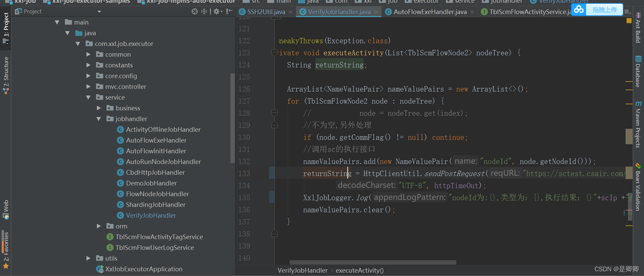Close the VerifyJobHandler.java tab
The width and height of the screenshot is (644, 276).
point(376,12)
